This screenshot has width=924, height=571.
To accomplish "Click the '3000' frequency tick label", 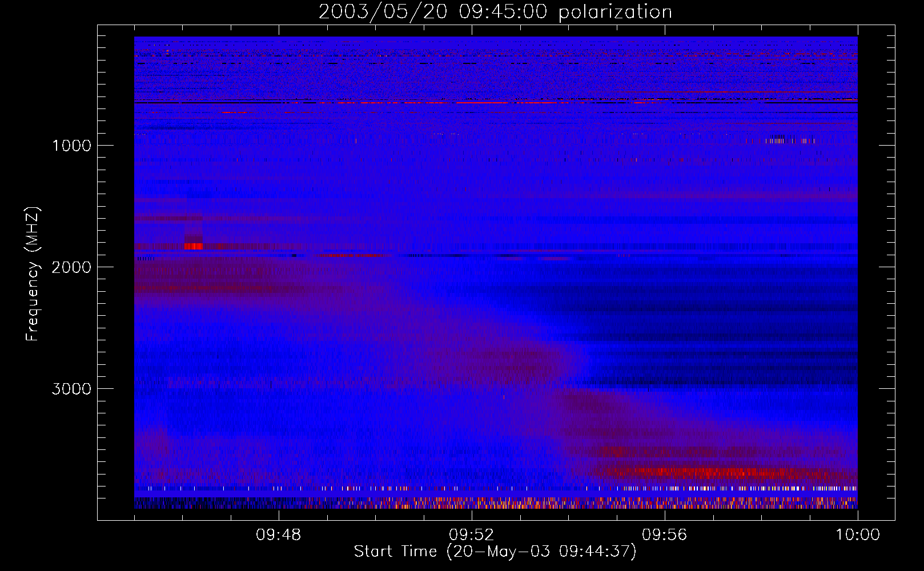I will (x=71, y=389).
